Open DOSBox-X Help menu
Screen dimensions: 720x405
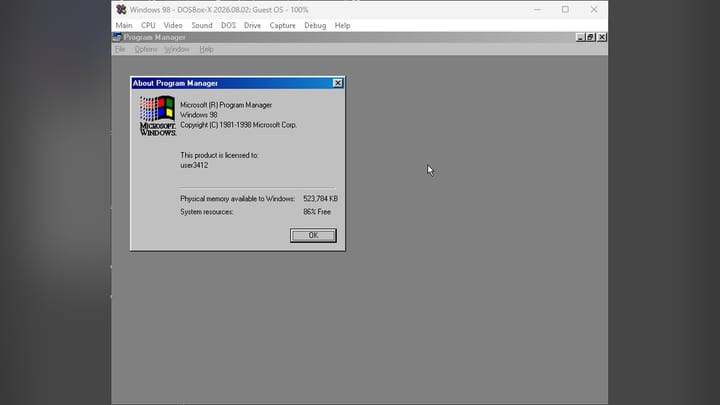coord(342,25)
